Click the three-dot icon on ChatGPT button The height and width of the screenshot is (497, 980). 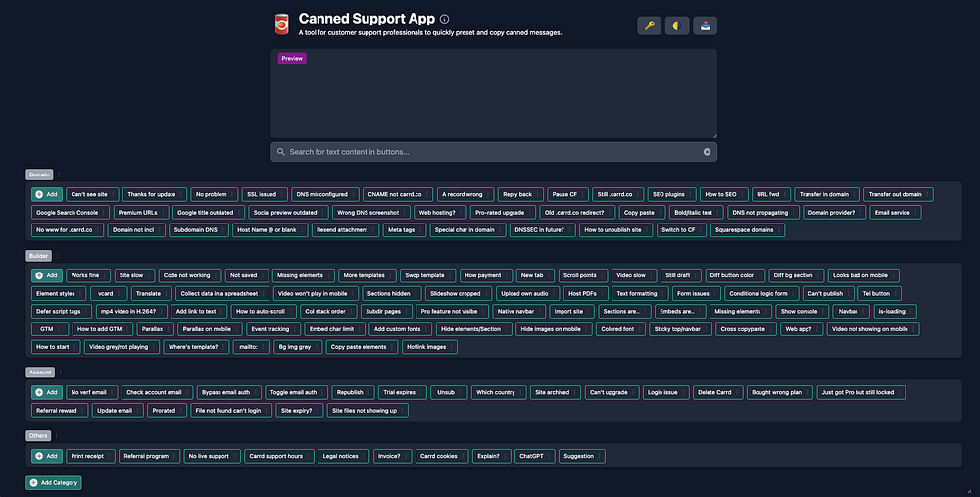pyautogui.click(x=550, y=457)
